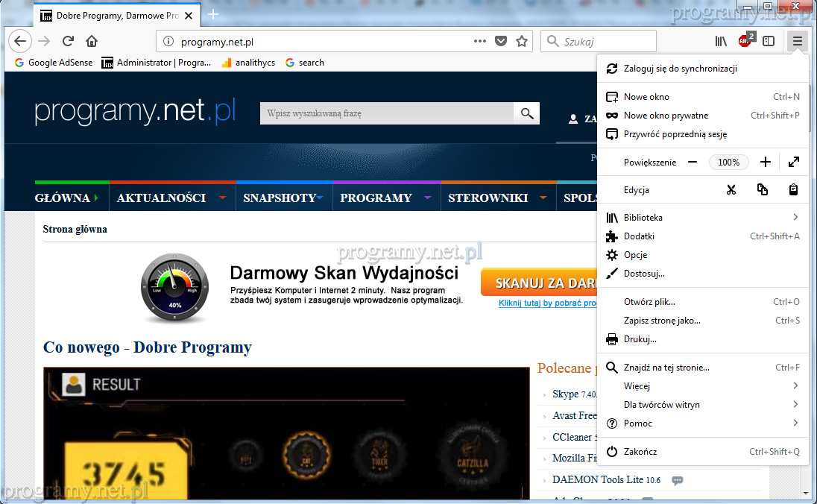817x504 pixels.
Task: Choose Przywróć poprzednią sesję
Action: click(703, 134)
